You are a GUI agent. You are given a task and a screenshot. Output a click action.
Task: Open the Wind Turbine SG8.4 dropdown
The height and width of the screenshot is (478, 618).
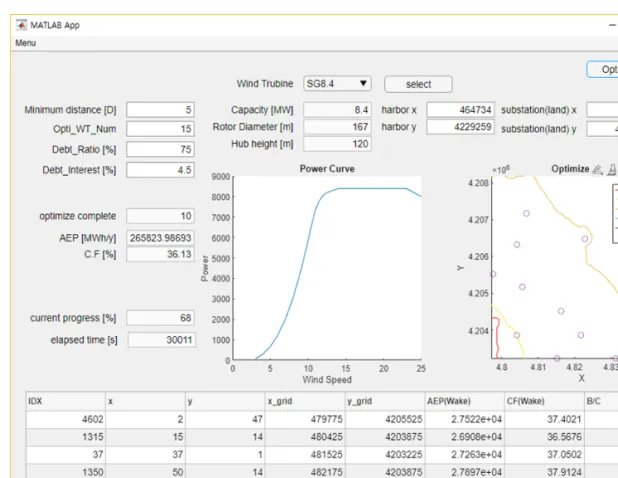click(x=337, y=84)
